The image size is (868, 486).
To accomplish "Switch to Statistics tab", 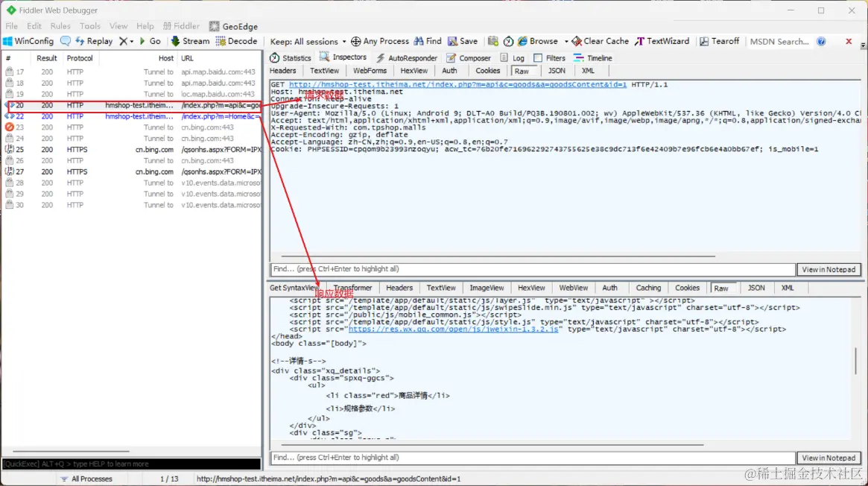I will (291, 57).
